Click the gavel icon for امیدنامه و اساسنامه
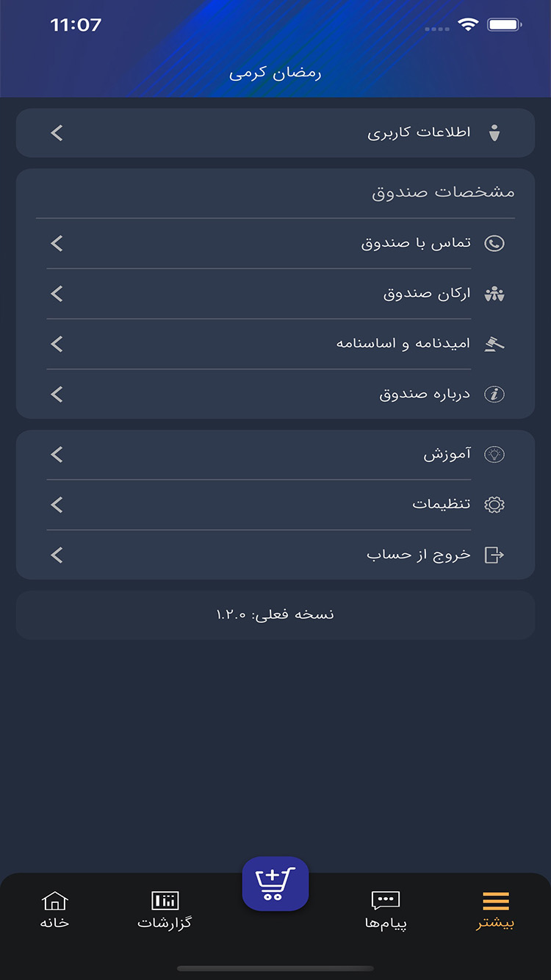551x980 pixels. click(x=494, y=343)
